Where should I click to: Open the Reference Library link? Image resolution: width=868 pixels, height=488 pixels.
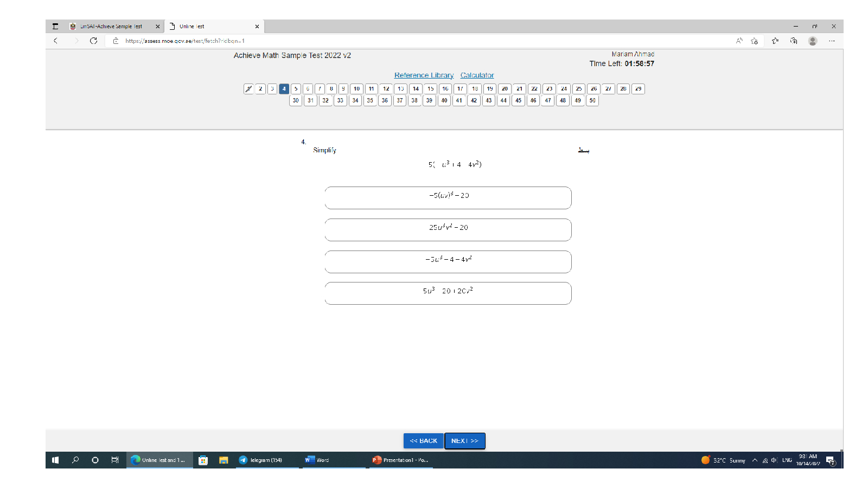pyautogui.click(x=424, y=75)
